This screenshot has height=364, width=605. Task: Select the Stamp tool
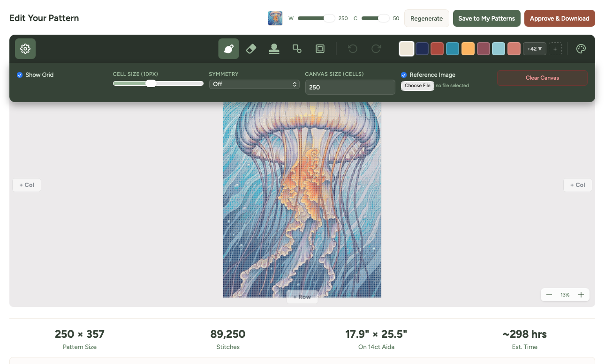click(274, 48)
